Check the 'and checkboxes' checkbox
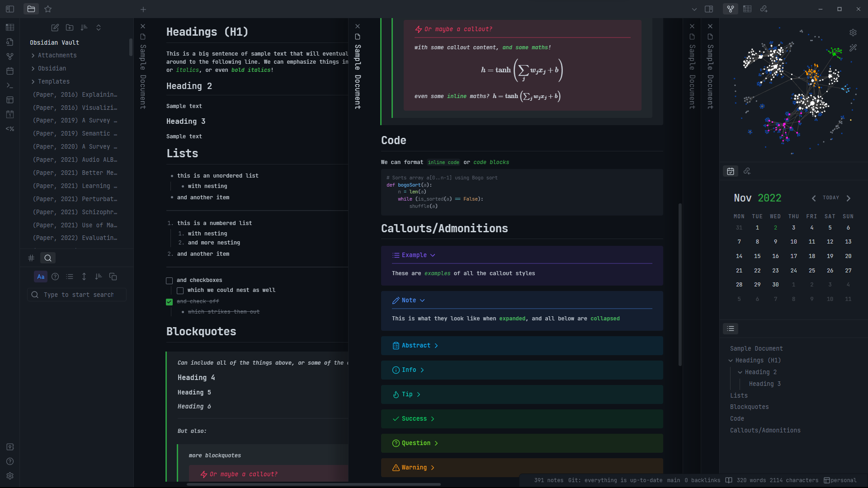 pos(170,281)
